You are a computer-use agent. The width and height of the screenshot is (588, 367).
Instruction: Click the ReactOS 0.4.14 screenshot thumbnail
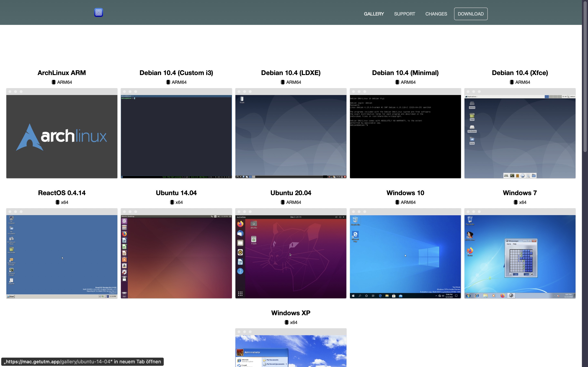(x=62, y=256)
